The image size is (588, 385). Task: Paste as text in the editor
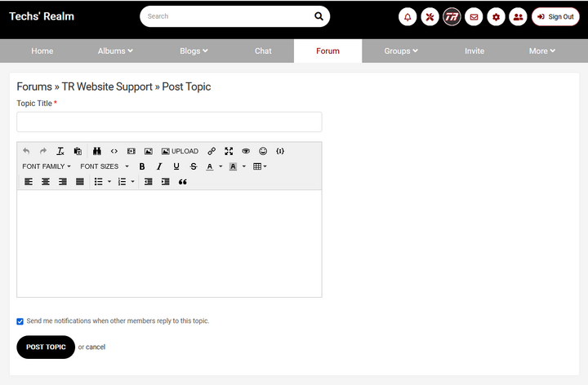[x=78, y=151]
